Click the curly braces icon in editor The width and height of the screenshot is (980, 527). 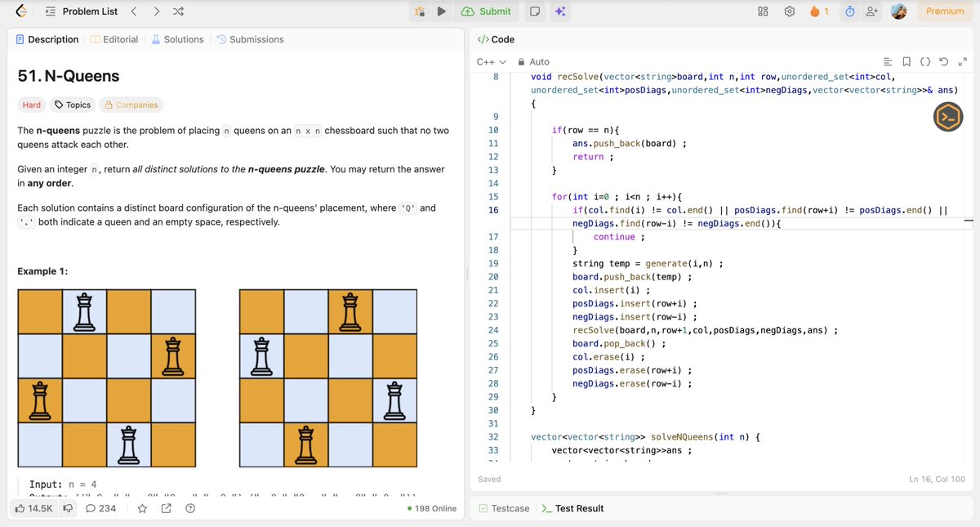pos(925,62)
